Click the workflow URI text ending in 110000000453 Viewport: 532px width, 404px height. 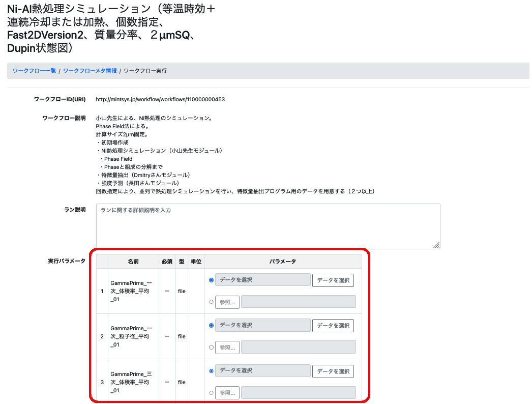coord(160,99)
